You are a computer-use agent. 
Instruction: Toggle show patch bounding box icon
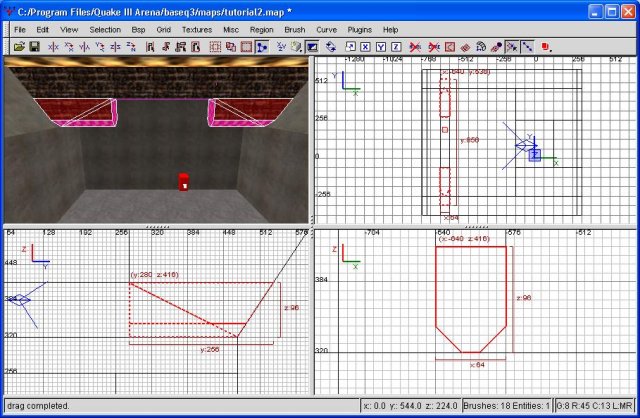(449, 47)
